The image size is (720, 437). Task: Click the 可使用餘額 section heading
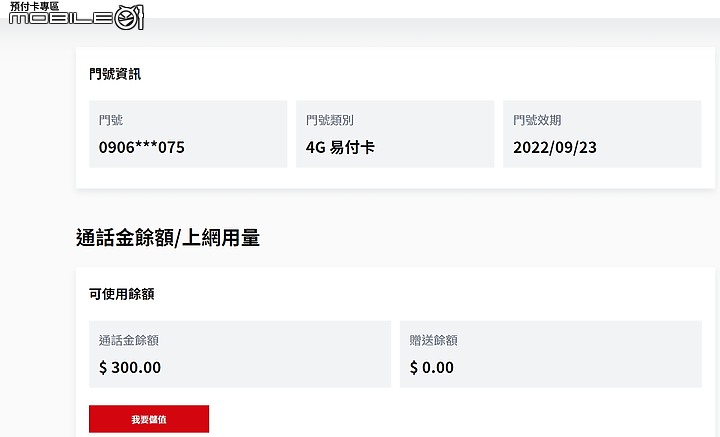coord(121,294)
